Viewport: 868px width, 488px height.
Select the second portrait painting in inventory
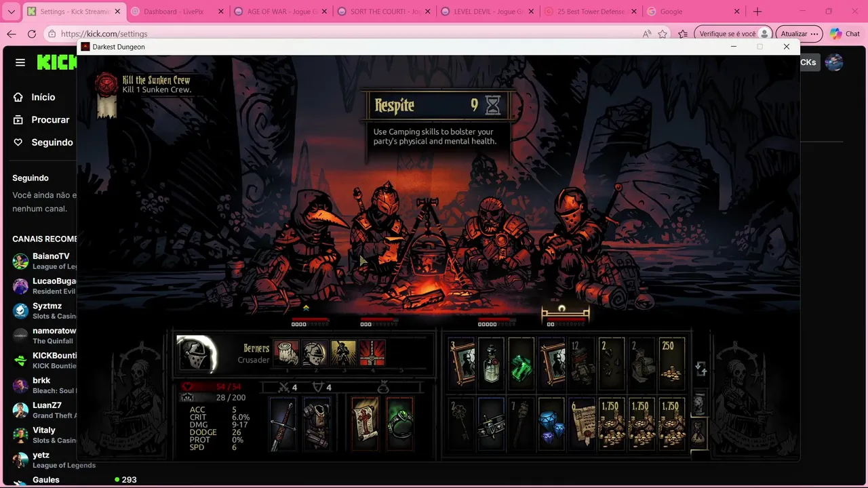(x=551, y=363)
